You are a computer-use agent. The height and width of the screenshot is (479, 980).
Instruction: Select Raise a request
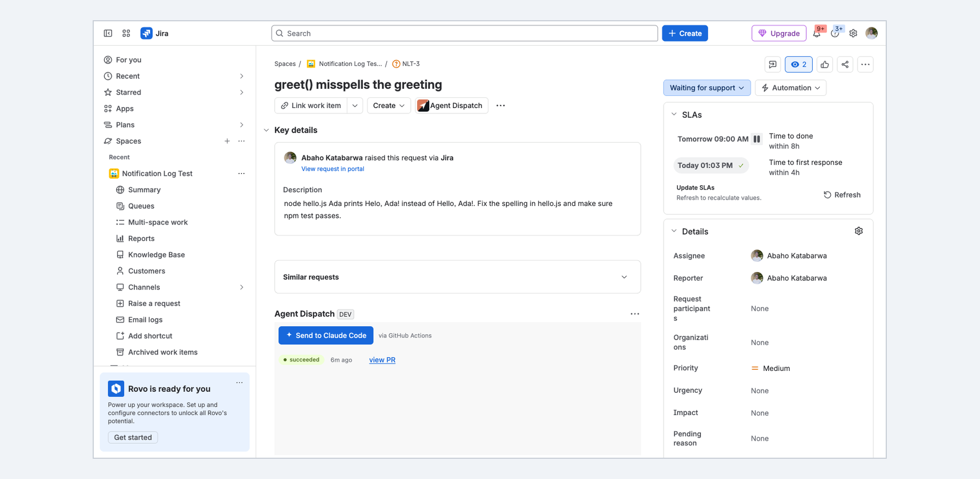pos(154,303)
